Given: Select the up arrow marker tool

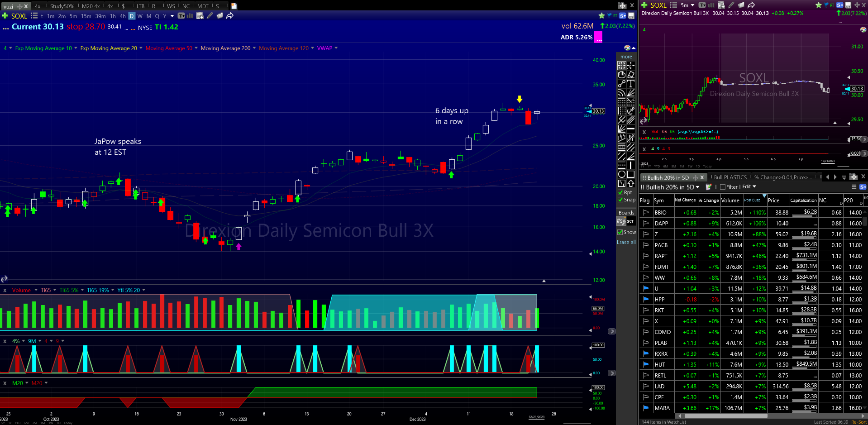Looking at the screenshot, I should coord(631,183).
